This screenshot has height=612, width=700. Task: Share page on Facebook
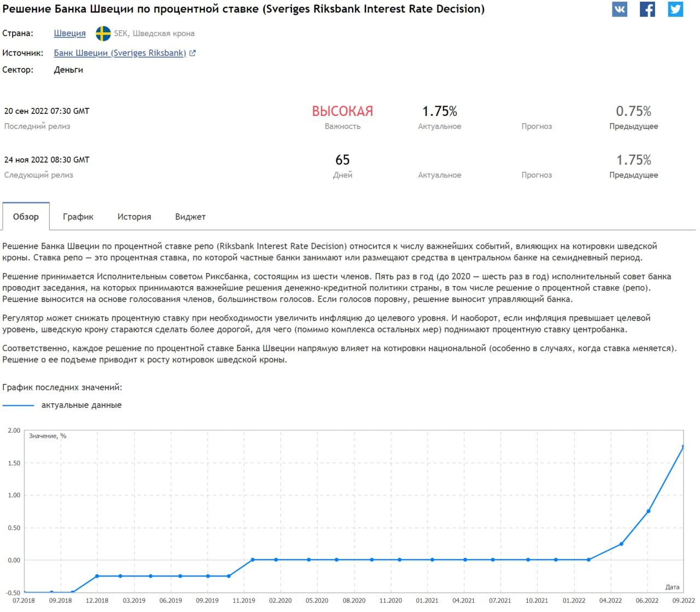coord(647,9)
